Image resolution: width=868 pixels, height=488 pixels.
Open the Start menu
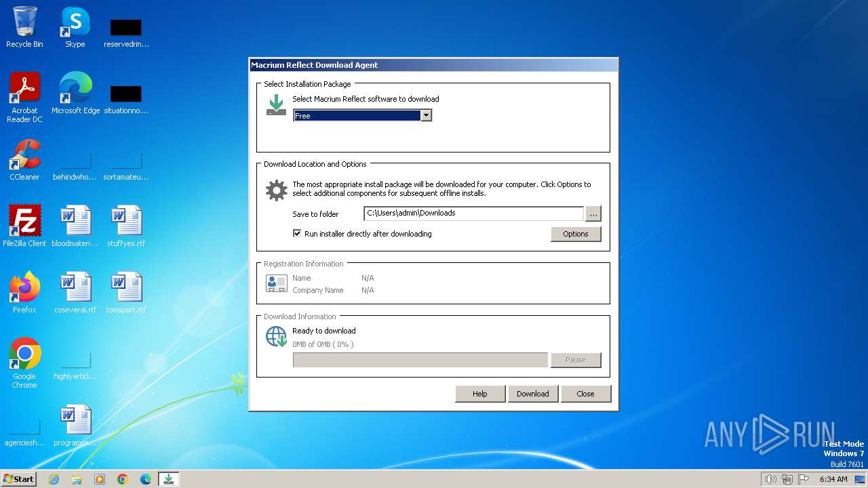[x=19, y=479]
